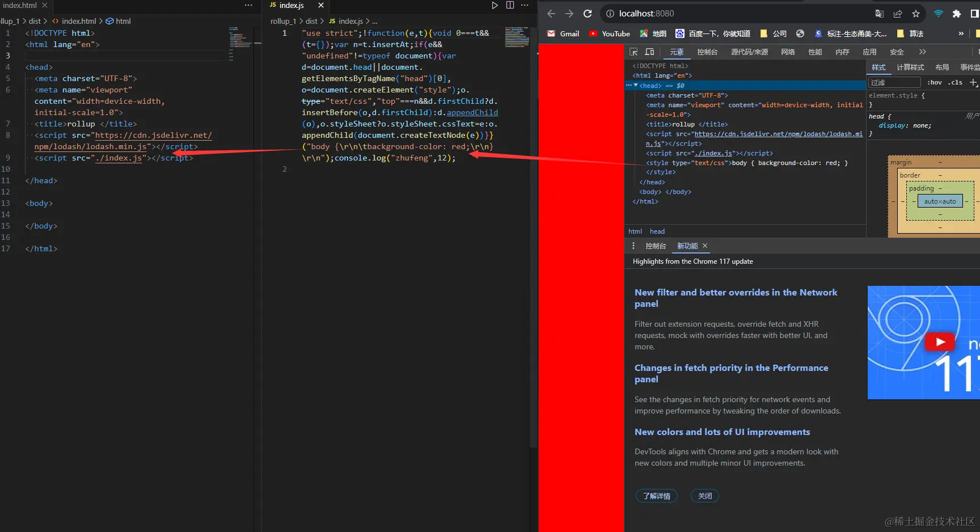Reload the localhost page
Screen dimensions: 980x532
pyautogui.click(x=588, y=14)
